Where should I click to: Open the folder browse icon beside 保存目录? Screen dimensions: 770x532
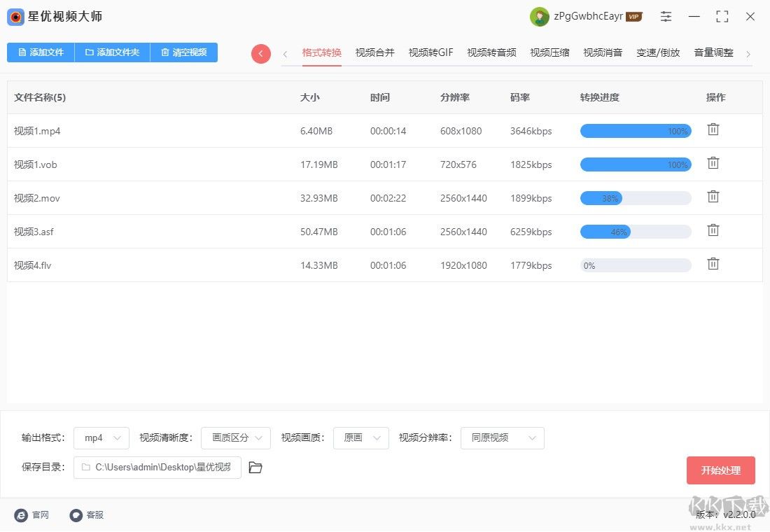click(x=255, y=467)
